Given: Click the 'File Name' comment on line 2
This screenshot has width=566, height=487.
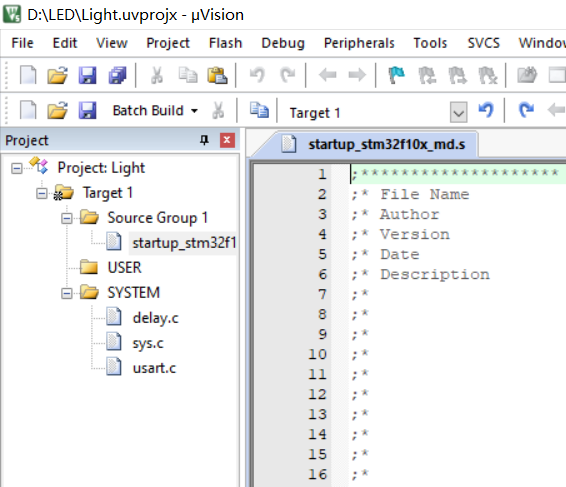Looking at the screenshot, I should point(424,195).
